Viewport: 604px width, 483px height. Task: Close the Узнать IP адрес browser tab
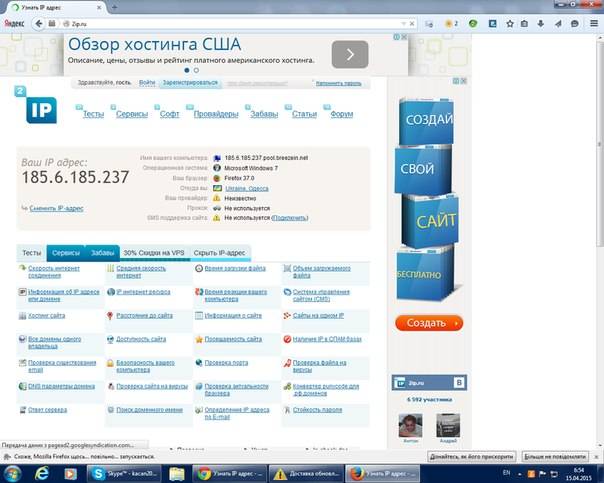pyautogui.click(x=99, y=7)
